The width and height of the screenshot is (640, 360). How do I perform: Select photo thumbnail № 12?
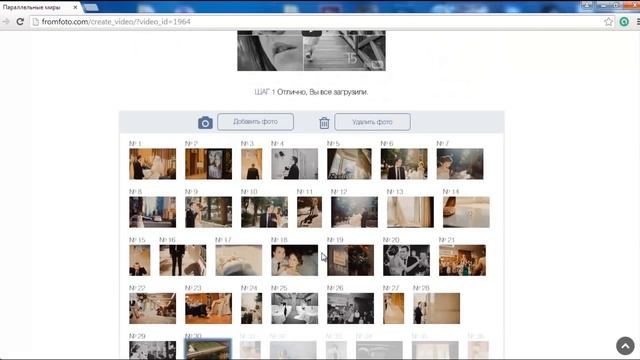[354, 212]
